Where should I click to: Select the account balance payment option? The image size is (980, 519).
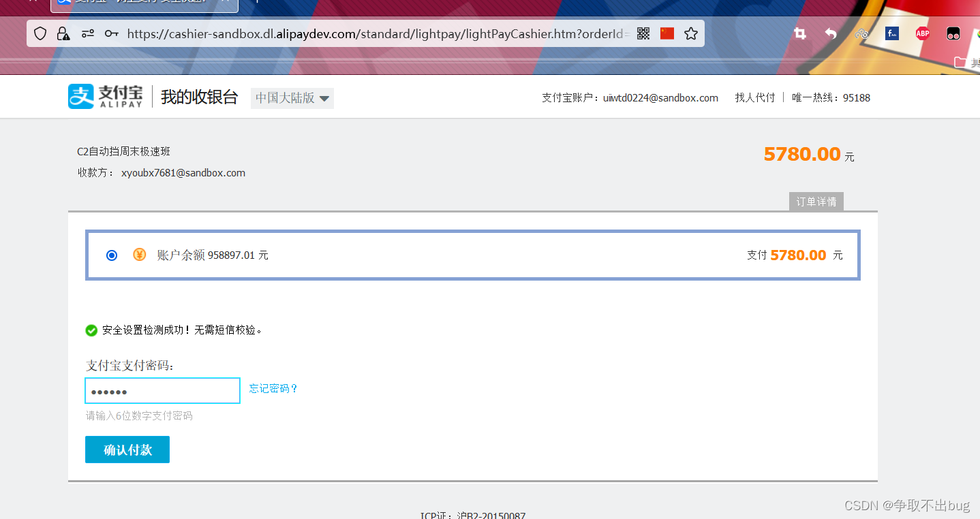112,255
